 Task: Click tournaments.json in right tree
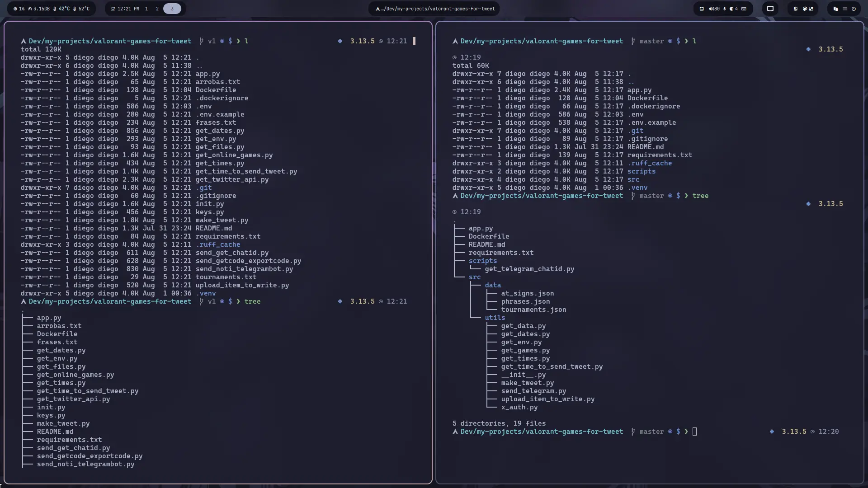[534, 310]
